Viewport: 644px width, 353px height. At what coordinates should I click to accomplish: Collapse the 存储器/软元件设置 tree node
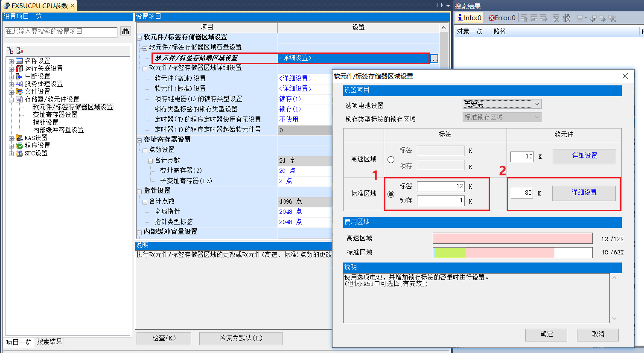pos(11,99)
